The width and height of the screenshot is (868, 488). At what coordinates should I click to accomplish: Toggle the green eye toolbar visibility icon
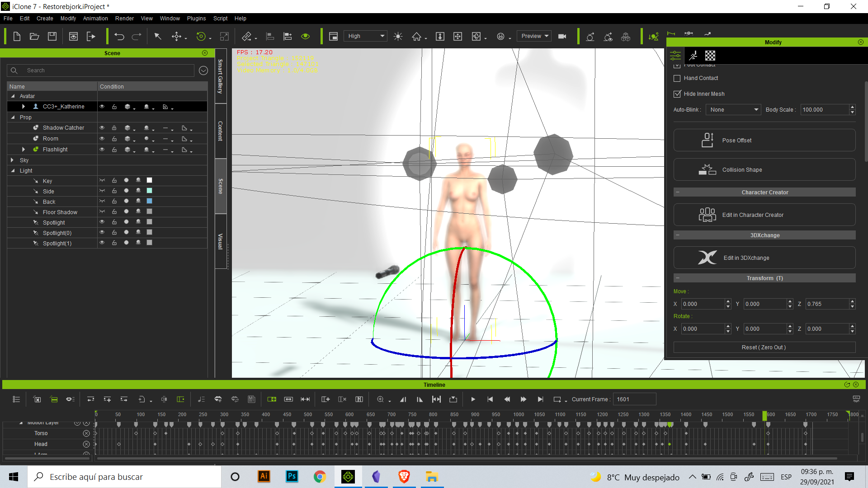point(306,37)
